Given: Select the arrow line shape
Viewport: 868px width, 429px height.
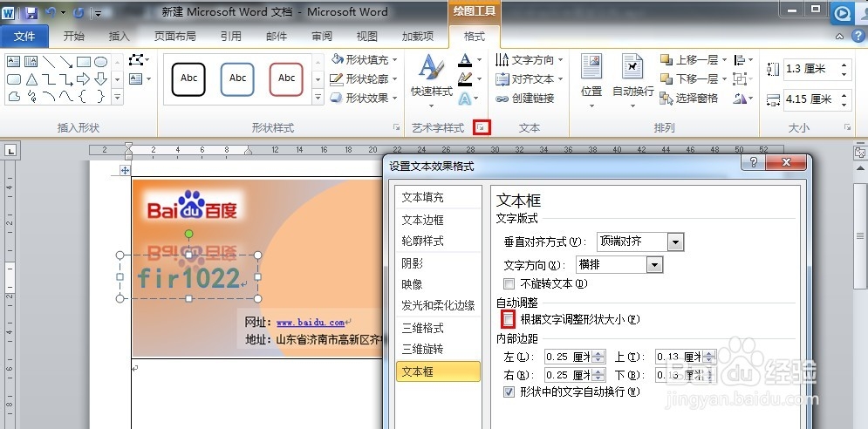Looking at the screenshot, I should pos(66,61).
